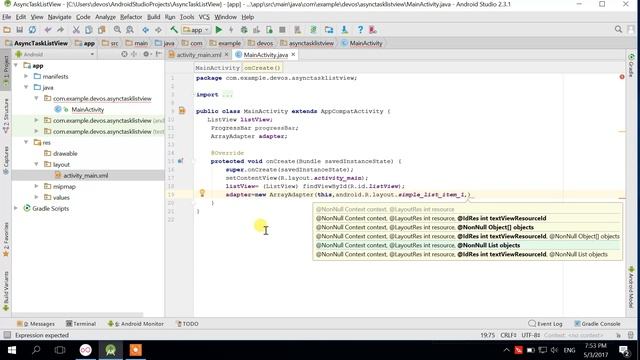Collapse the res folder

(26, 142)
